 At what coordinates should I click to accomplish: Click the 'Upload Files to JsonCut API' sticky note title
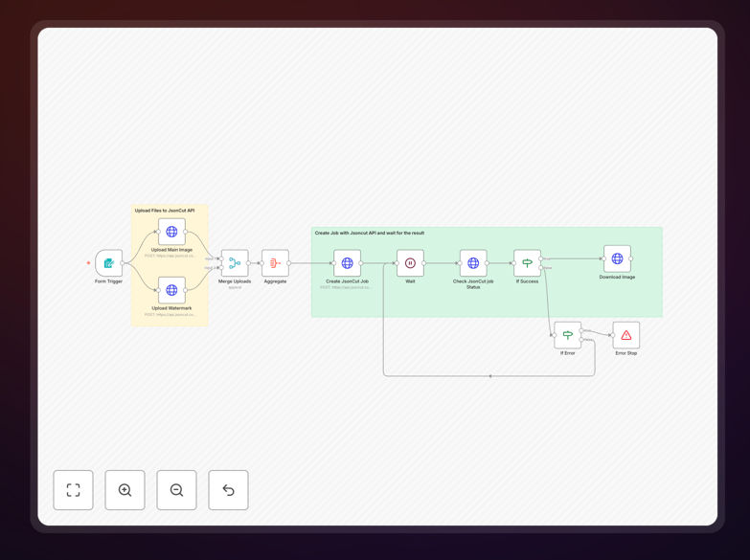(x=165, y=211)
